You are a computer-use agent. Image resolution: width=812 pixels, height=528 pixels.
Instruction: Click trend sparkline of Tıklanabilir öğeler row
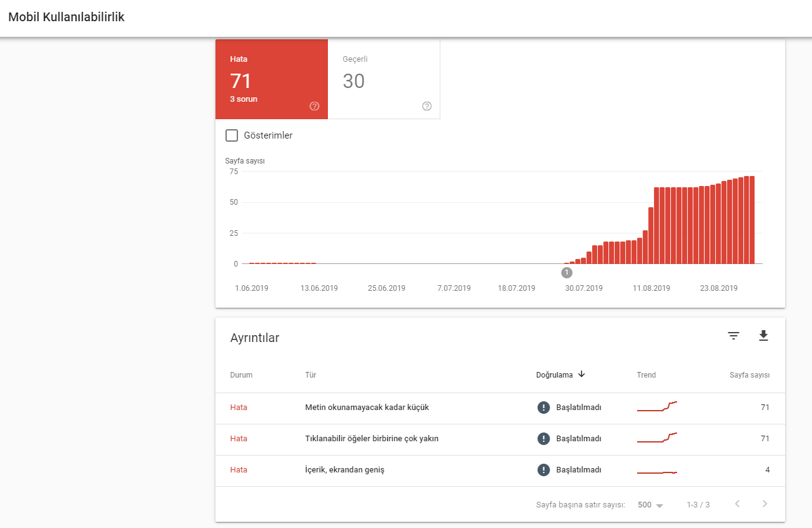pyautogui.click(x=657, y=438)
